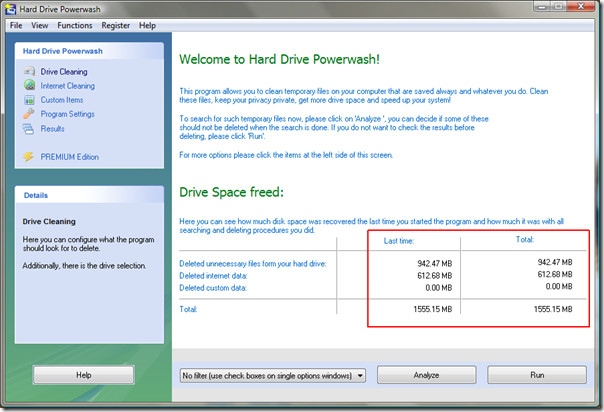This screenshot has width=604, height=412.
Task: Open the Help menu
Action: pos(148,25)
